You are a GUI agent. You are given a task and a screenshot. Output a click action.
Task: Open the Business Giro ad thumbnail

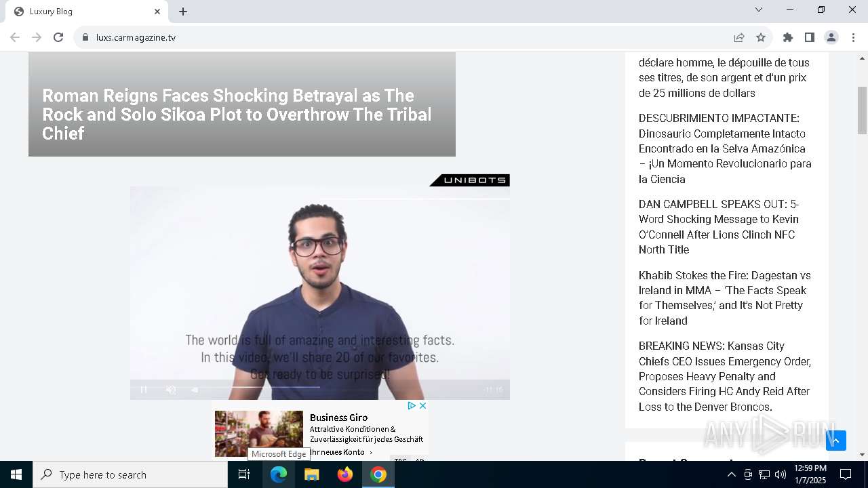(259, 433)
